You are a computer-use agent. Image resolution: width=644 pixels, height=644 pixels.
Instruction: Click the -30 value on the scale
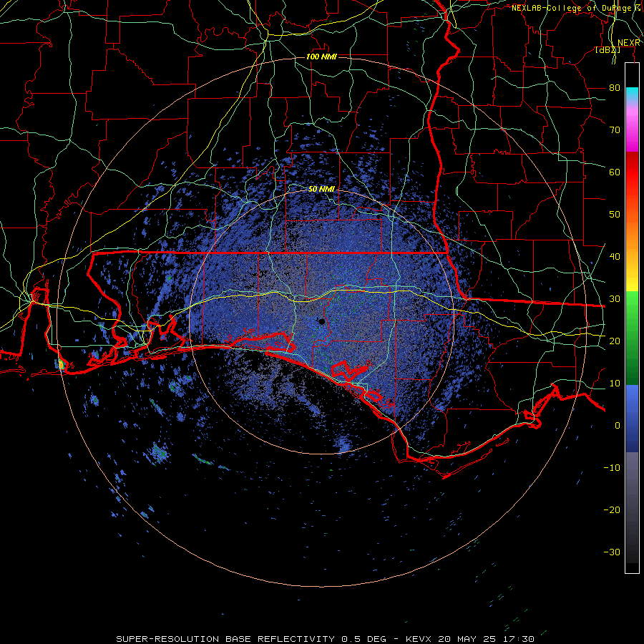(x=612, y=552)
